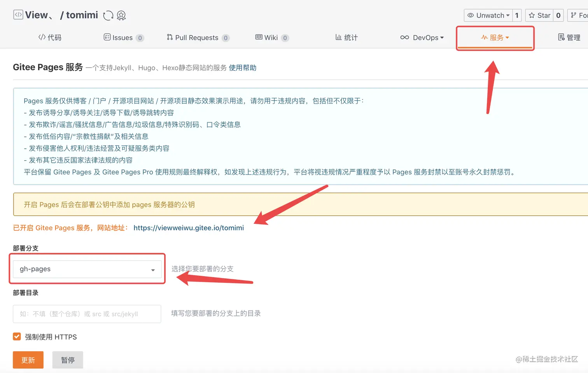Click the 选择您要部署的分支 hint text
Image resolution: width=588 pixels, height=373 pixels.
203,269
